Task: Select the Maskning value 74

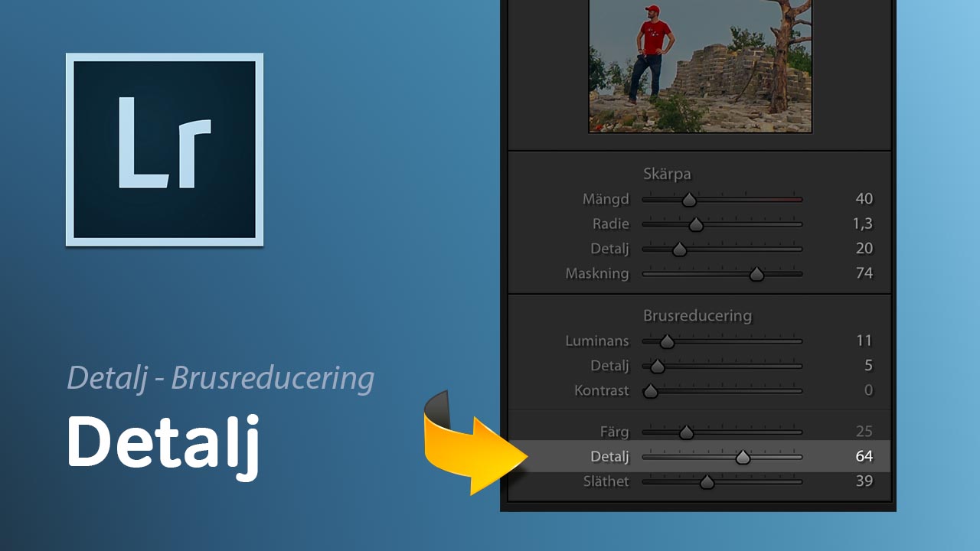Action: coord(864,273)
